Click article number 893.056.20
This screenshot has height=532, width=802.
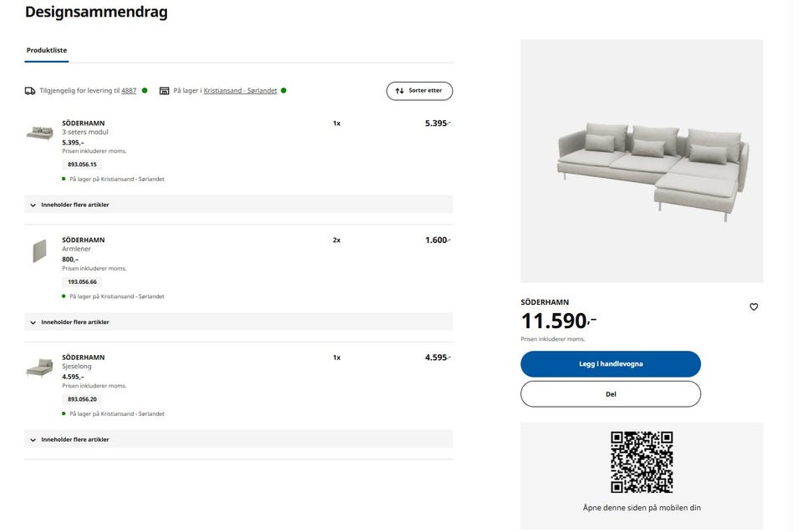[x=82, y=399]
